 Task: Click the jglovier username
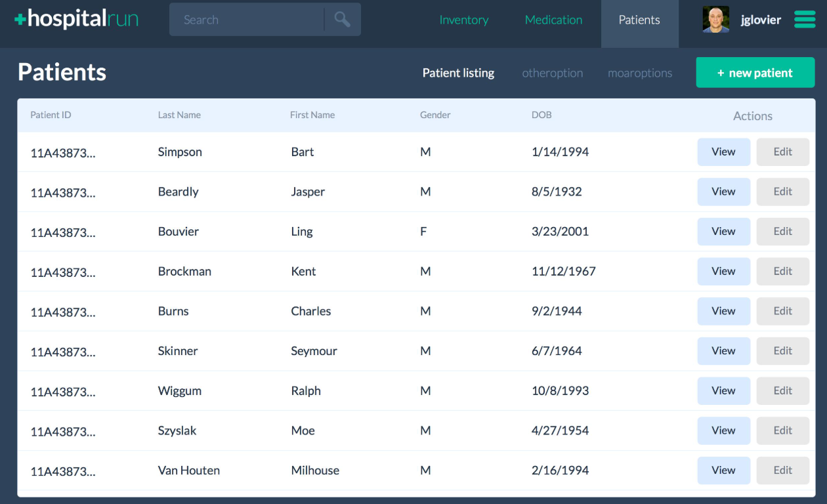point(761,20)
